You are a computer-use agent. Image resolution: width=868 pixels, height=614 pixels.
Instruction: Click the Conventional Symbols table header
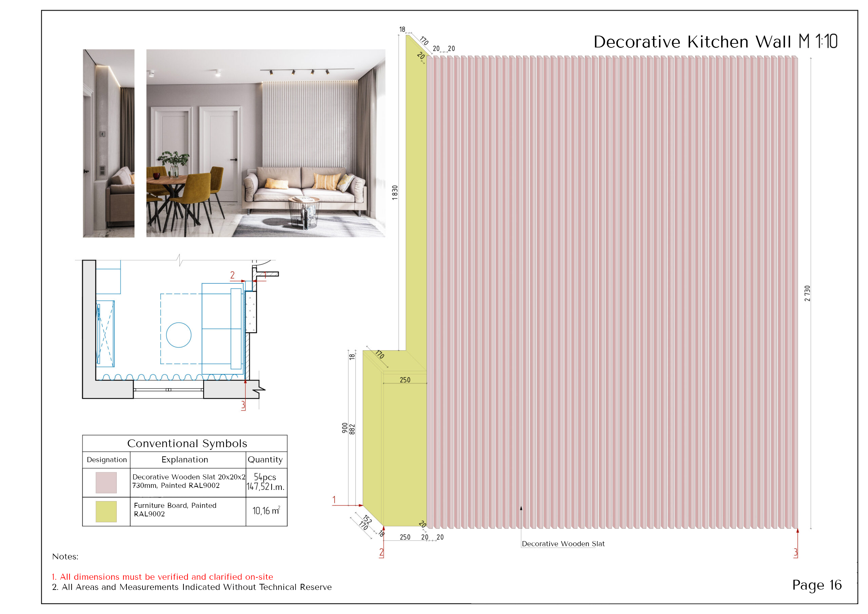click(x=187, y=443)
